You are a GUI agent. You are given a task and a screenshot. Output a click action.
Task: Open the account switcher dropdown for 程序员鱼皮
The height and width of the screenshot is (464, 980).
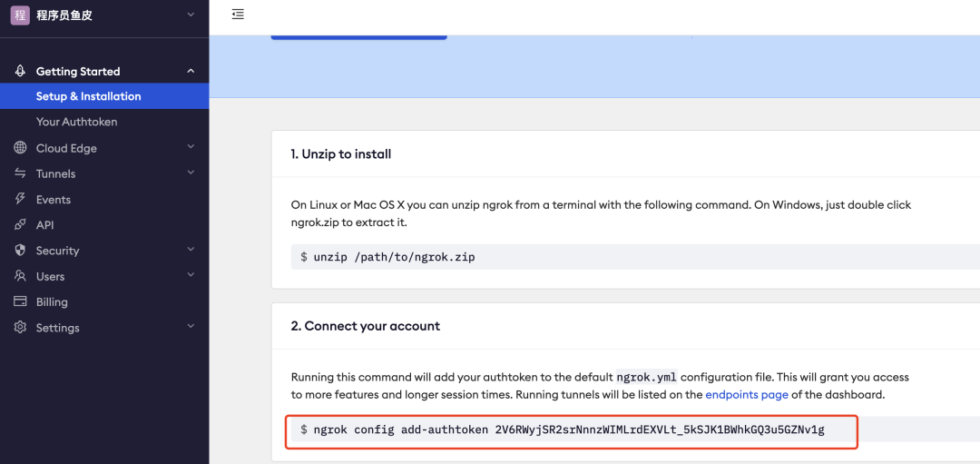coord(190,15)
